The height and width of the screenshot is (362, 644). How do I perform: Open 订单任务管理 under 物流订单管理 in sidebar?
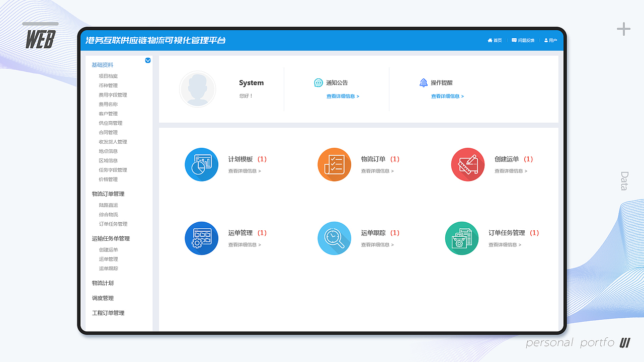[x=113, y=224]
